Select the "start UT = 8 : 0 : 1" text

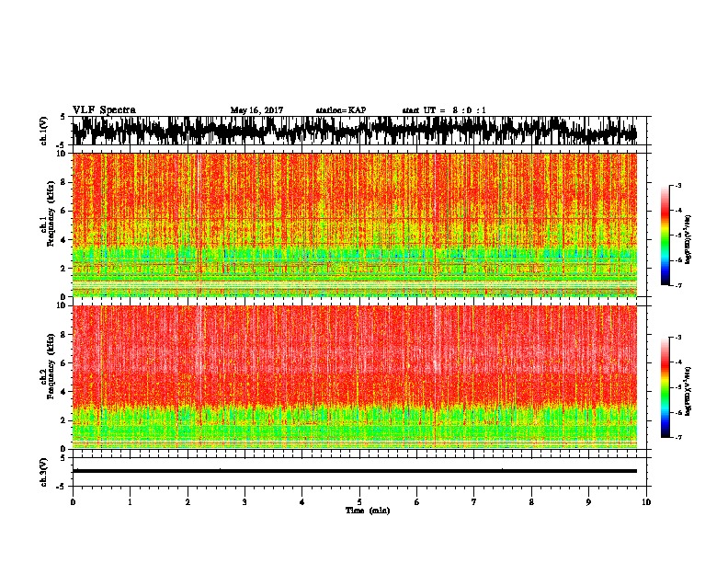pos(444,110)
